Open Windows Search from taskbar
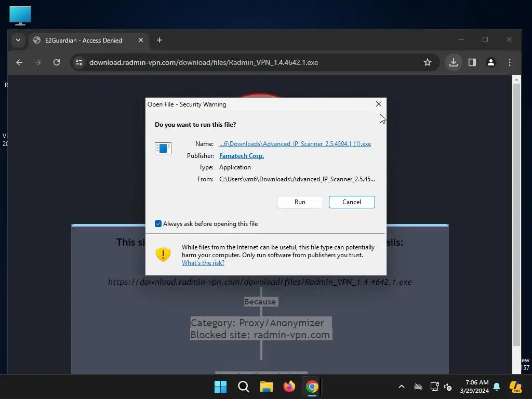 tap(243, 387)
